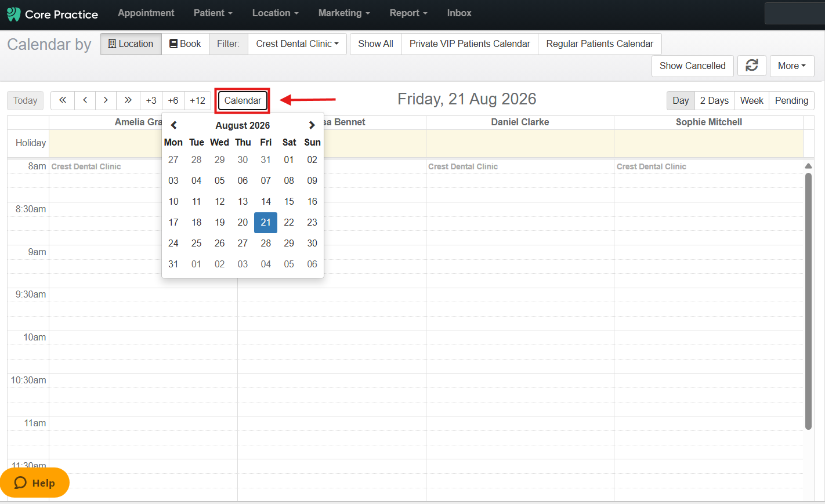Expand the Crest Dental Clinic filter dropdown
This screenshot has width=825, height=504.
(297, 44)
